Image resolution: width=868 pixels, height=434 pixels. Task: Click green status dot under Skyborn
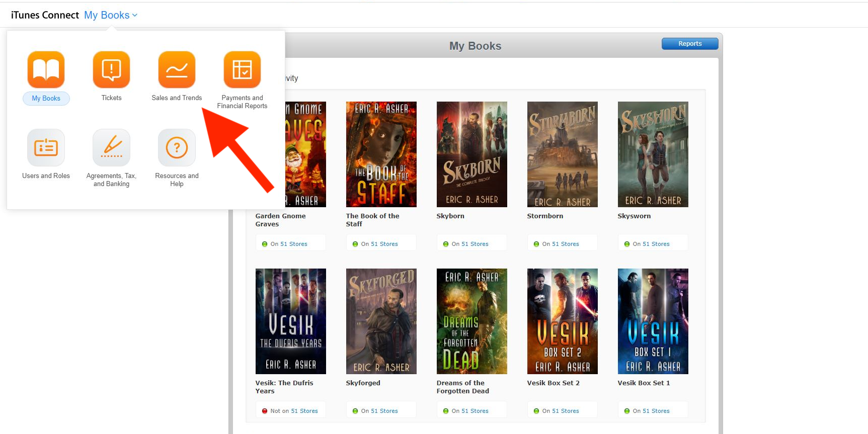pyautogui.click(x=446, y=244)
